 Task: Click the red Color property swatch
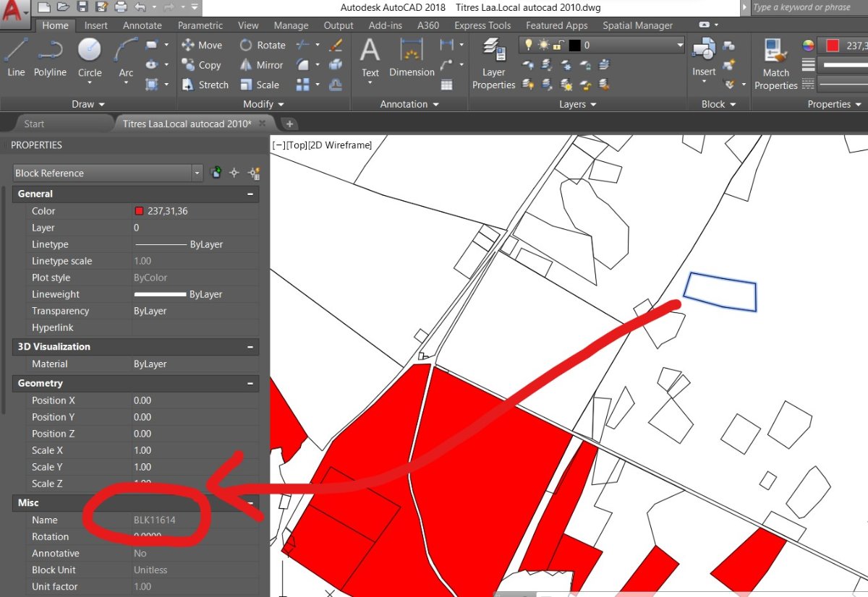139,211
